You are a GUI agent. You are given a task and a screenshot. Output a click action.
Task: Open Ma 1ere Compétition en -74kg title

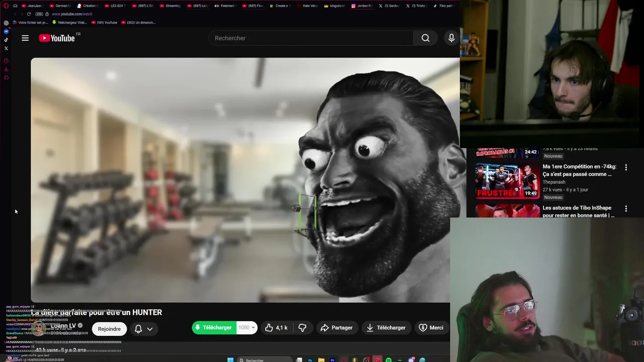click(x=580, y=170)
